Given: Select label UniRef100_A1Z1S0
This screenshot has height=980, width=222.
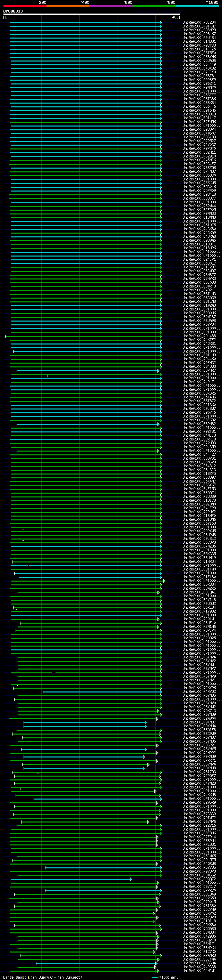Looking at the screenshot, I should pos(199,577).
